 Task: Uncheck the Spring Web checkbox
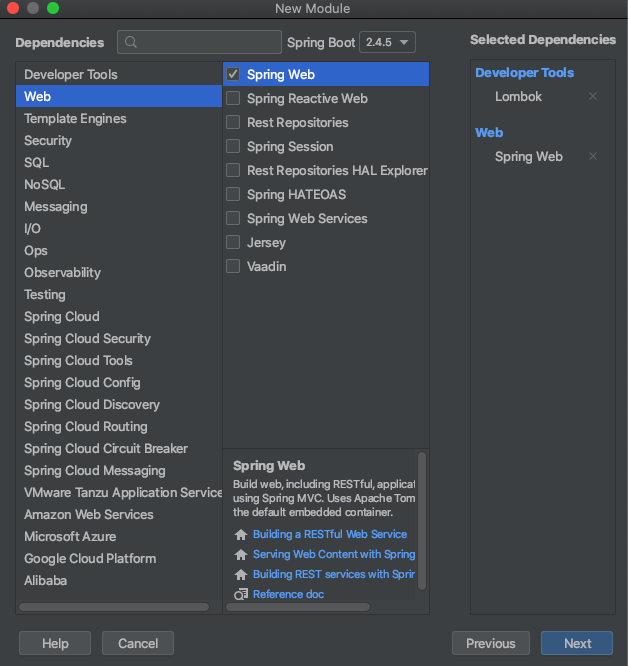[233, 74]
